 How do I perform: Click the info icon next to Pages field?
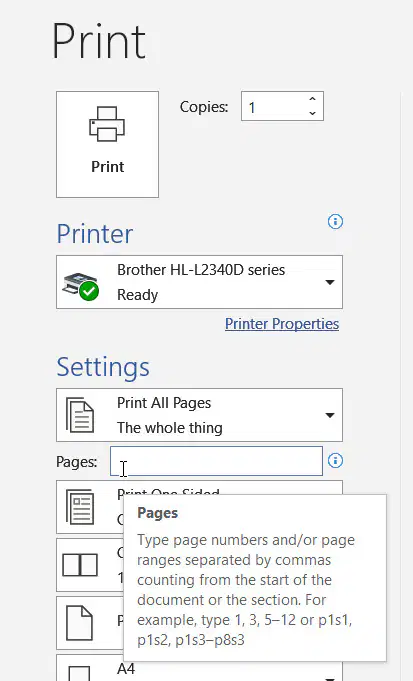pos(335,460)
